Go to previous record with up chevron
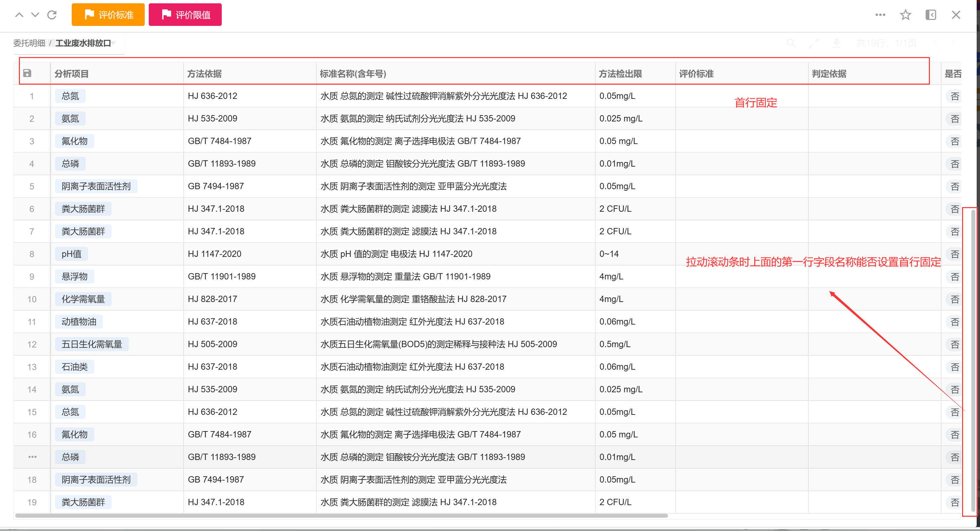The image size is (980, 531). pyautogui.click(x=19, y=15)
